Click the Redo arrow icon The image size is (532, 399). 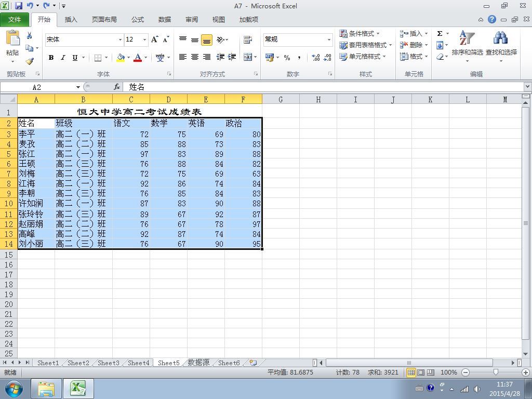[x=46, y=5]
